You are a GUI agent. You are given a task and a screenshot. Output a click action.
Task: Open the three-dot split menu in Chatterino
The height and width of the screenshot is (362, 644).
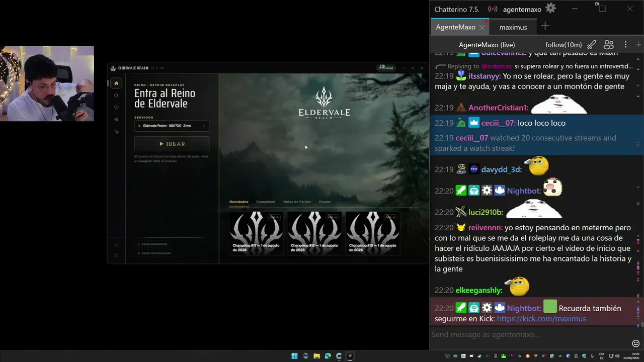[x=625, y=45]
